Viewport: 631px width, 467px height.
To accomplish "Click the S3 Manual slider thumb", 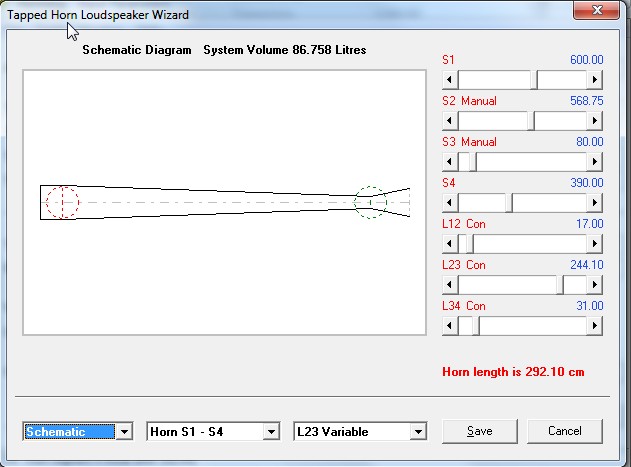I will (473, 162).
